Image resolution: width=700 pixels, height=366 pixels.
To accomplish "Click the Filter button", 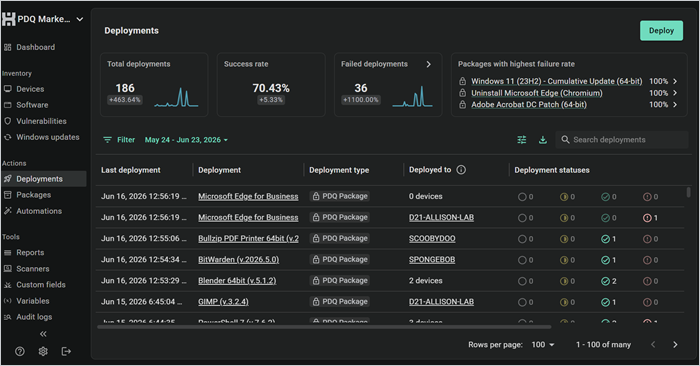I will (x=119, y=140).
